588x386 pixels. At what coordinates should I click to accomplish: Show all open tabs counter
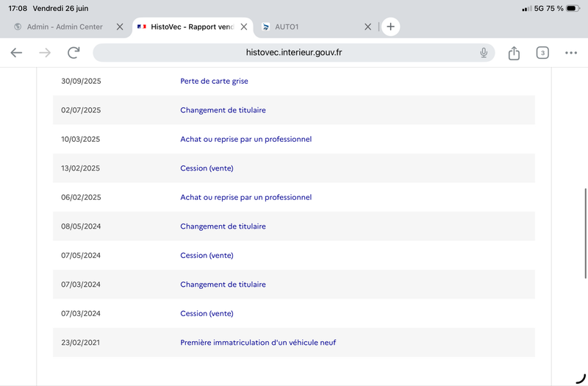point(542,53)
